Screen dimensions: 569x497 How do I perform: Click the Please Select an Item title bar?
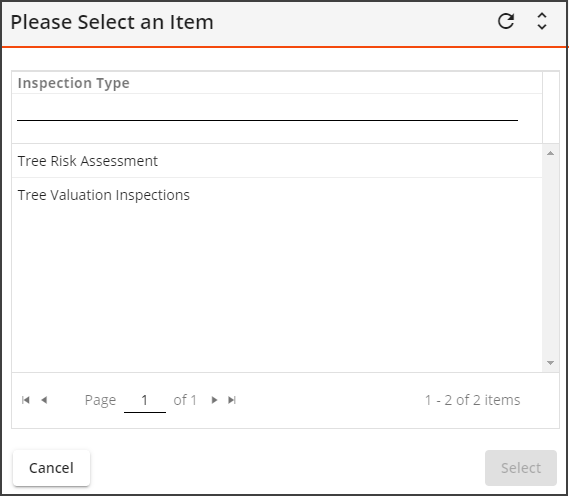pyautogui.click(x=112, y=22)
